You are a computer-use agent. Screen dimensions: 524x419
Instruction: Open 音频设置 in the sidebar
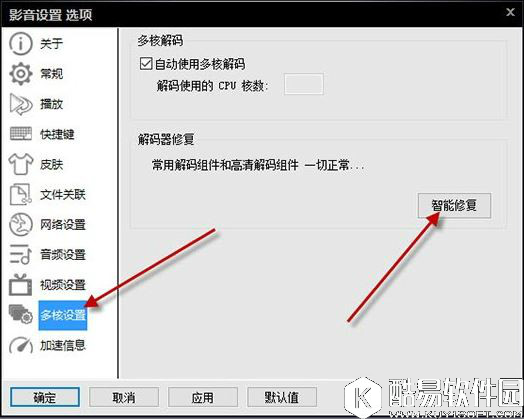click(63, 255)
